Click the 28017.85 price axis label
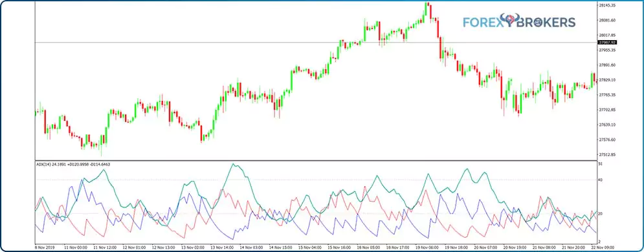Viewport: 644px width, 252px height. pyautogui.click(x=608, y=36)
